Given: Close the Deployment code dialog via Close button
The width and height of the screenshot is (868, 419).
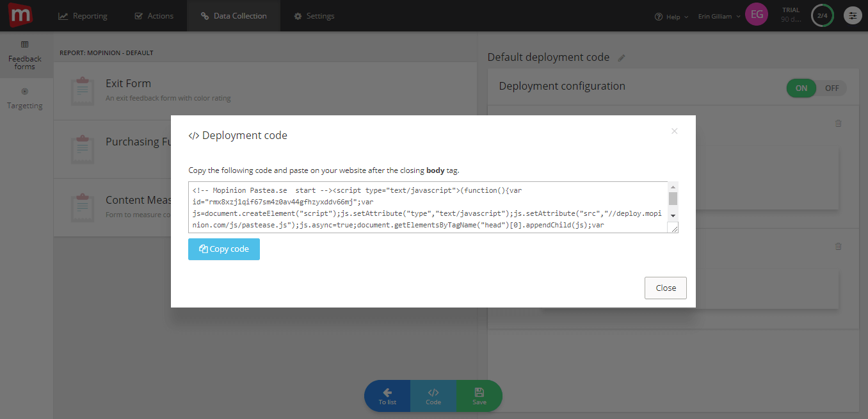Looking at the screenshot, I should pos(665,288).
